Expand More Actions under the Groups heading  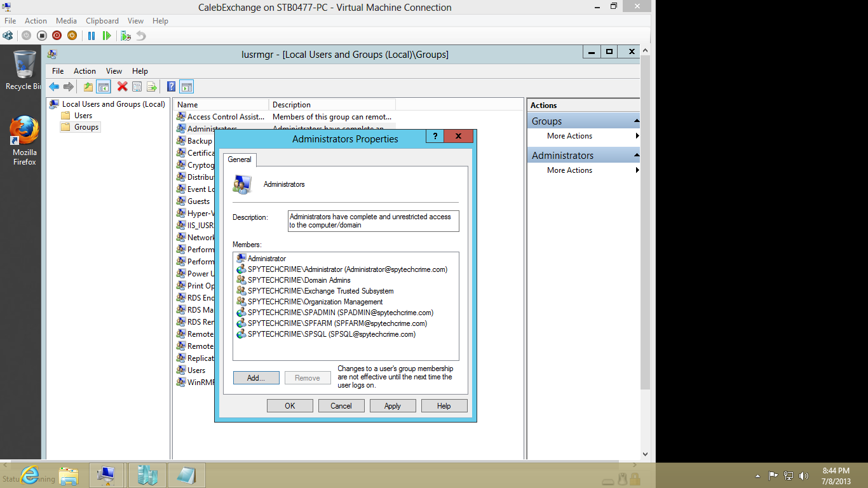(x=569, y=136)
